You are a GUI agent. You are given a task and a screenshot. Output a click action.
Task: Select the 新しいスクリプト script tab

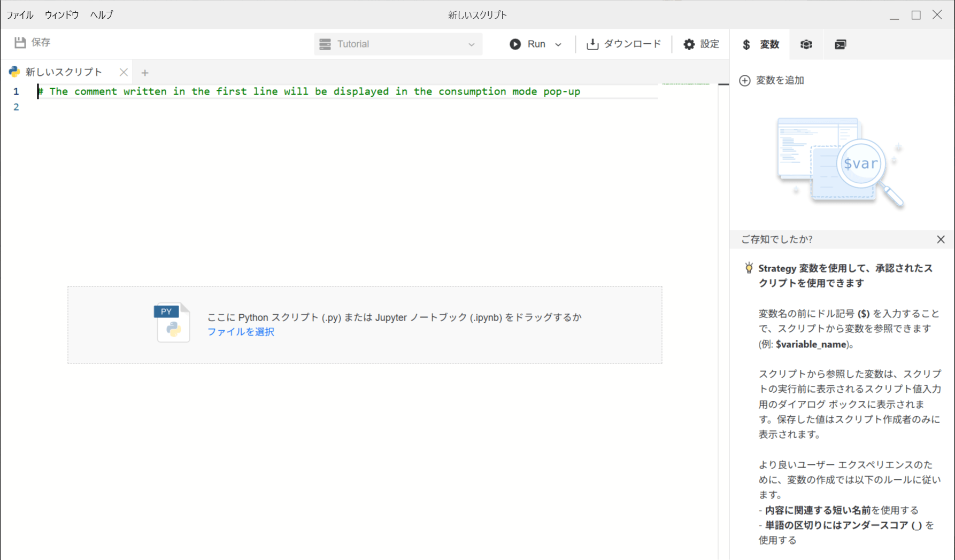(63, 72)
